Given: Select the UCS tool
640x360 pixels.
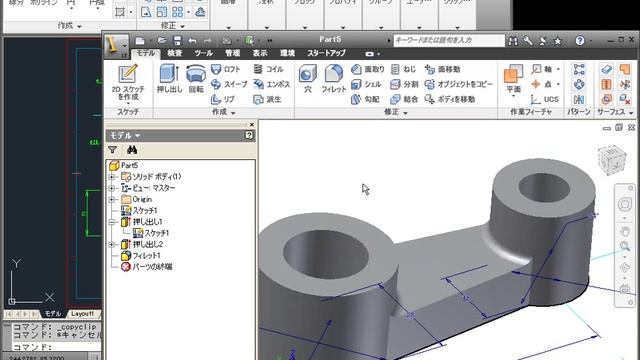Looking at the screenshot, I should [x=544, y=99].
